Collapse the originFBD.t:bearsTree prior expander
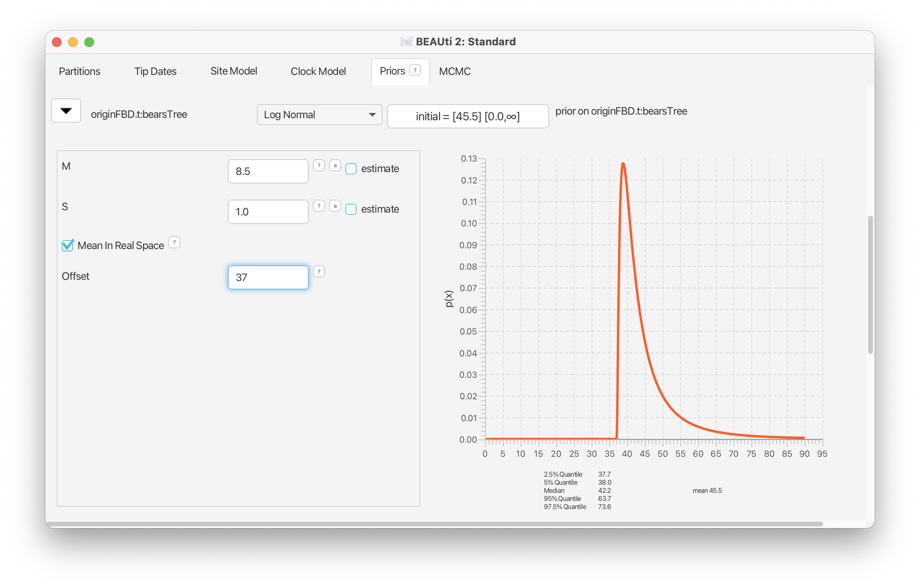 tap(66, 111)
